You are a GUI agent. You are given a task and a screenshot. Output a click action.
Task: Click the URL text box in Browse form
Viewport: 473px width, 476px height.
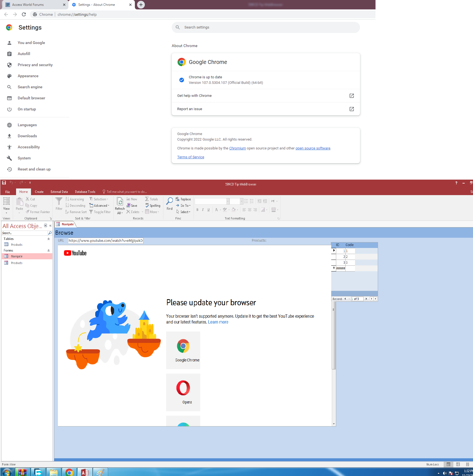pos(106,240)
